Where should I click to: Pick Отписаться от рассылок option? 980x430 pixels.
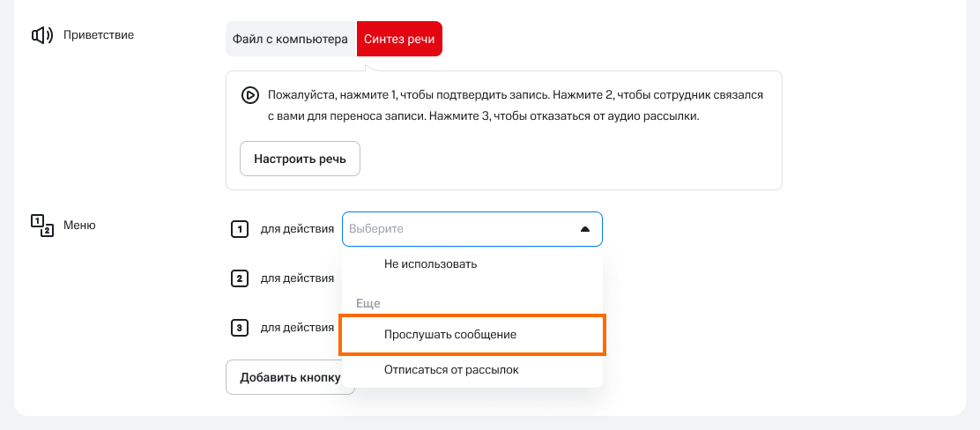[x=451, y=370]
